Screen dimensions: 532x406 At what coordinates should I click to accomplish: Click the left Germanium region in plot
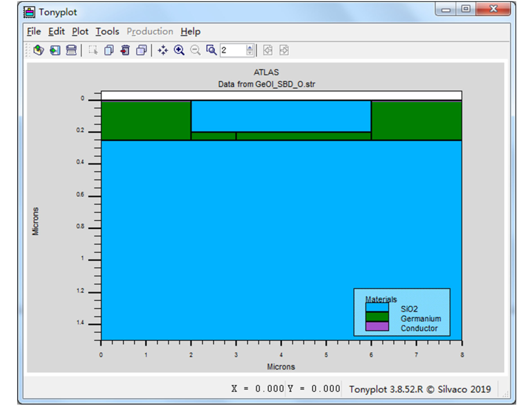click(x=146, y=121)
